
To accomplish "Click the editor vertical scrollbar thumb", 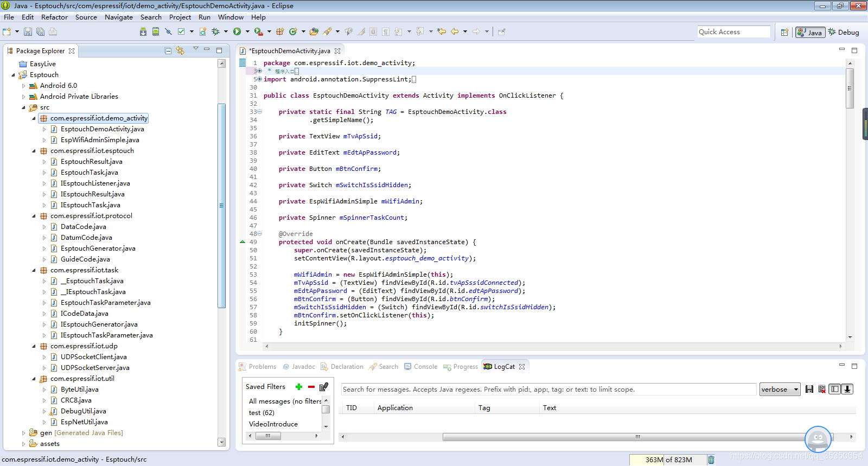I will pos(850,88).
